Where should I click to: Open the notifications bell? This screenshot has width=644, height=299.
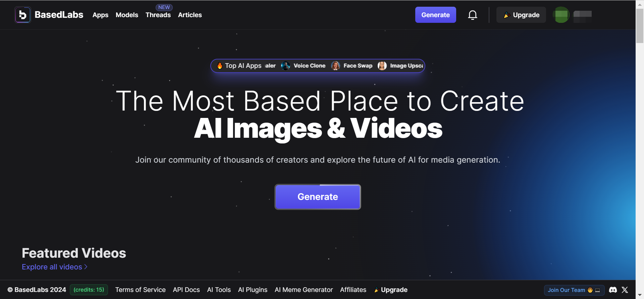(473, 15)
